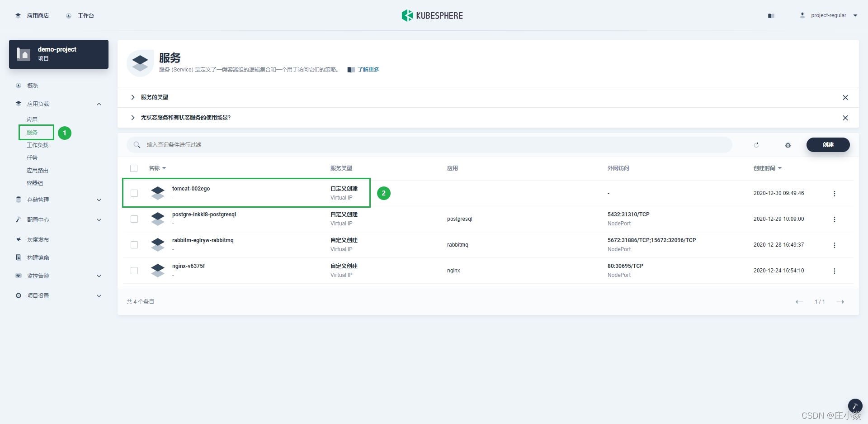Expand the 存储管理 section
The height and width of the screenshot is (424, 868).
[99, 200]
